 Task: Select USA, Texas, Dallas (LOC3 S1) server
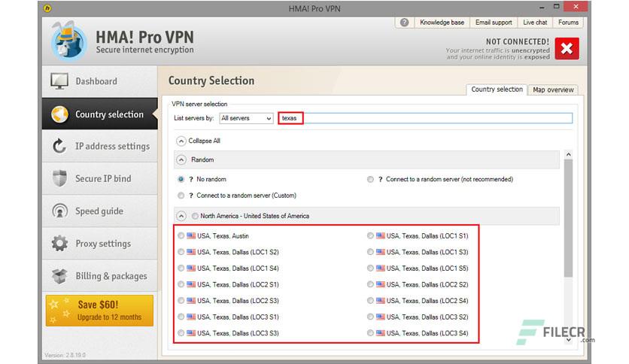pyautogui.click(x=181, y=317)
